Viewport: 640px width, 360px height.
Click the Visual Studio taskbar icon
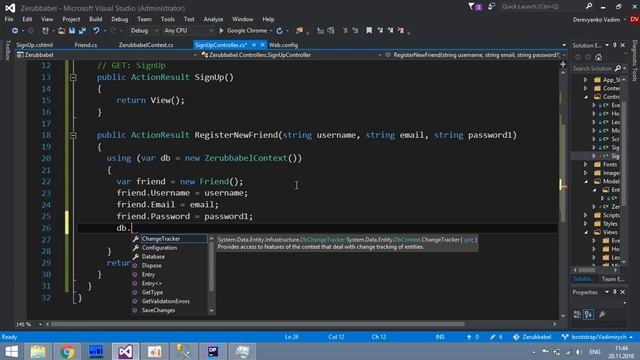[125, 351]
